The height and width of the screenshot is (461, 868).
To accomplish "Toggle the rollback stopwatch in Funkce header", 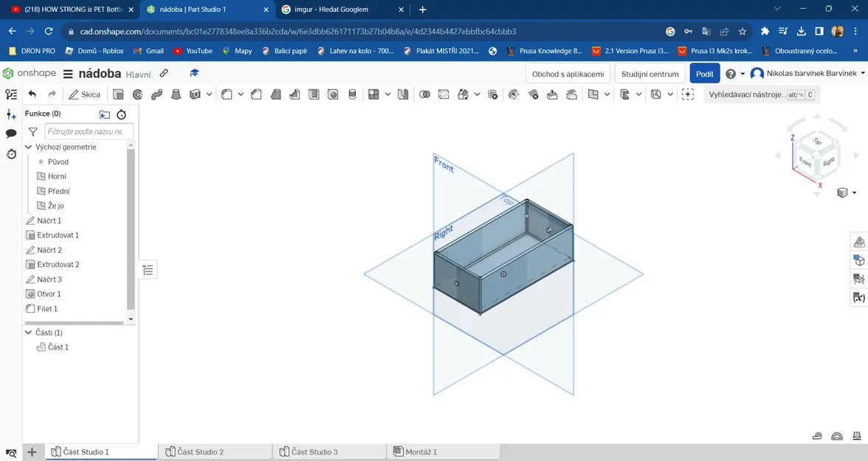I will tap(121, 114).
